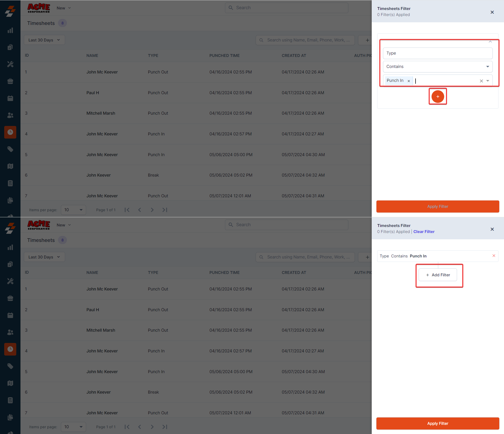Clear all values in Punch In field
Image resolution: width=504 pixels, height=434 pixels.
(x=481, y=81)
